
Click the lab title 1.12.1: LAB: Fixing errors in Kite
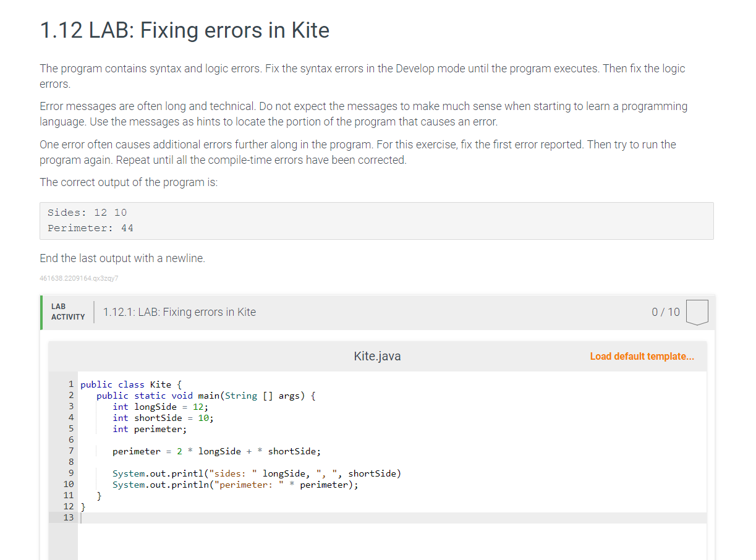tap(181, 312)
